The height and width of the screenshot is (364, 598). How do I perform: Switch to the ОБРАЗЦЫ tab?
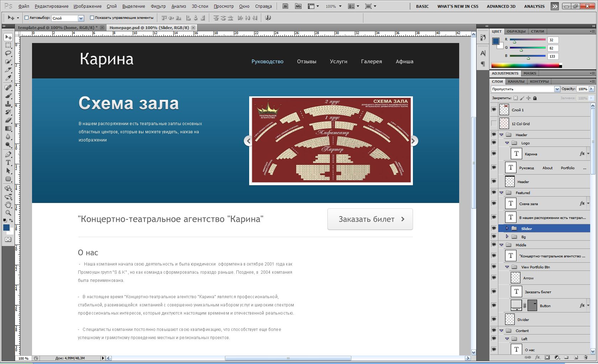coord(516,31)
